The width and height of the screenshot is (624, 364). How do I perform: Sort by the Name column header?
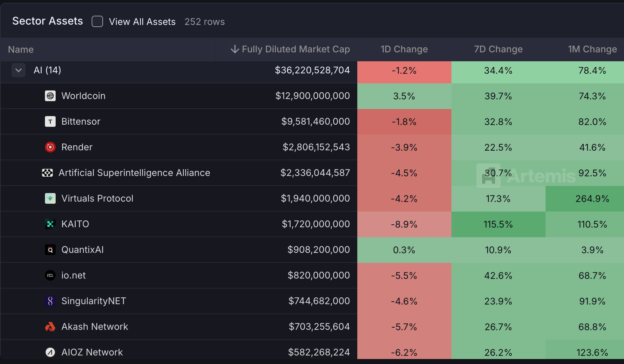[x=21, y=50]
